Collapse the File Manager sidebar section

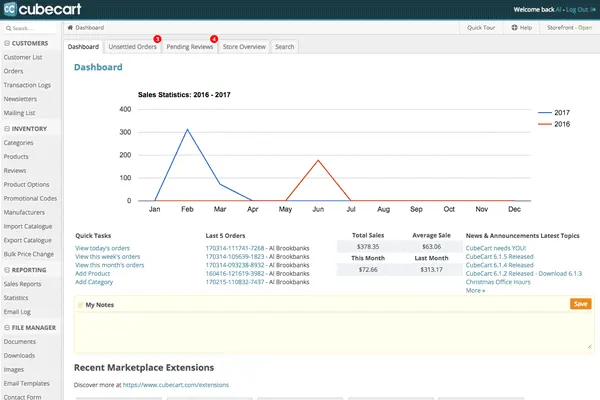pos(7,327)
